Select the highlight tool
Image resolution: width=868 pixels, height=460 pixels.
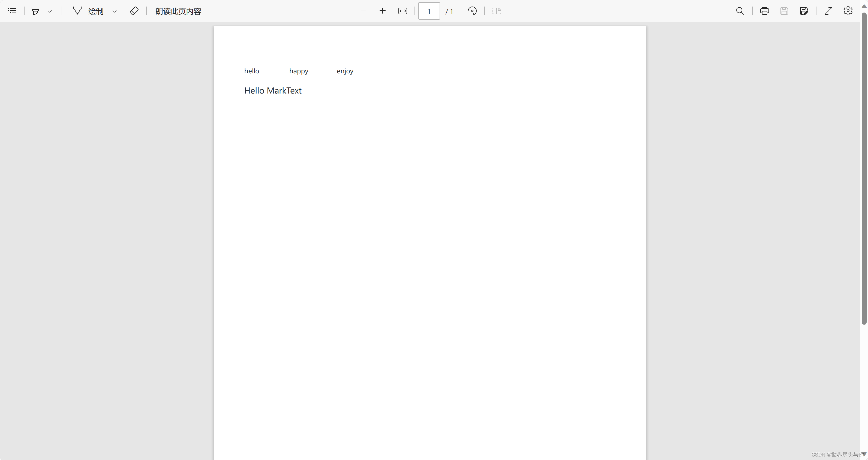click(x=35, y=11)
